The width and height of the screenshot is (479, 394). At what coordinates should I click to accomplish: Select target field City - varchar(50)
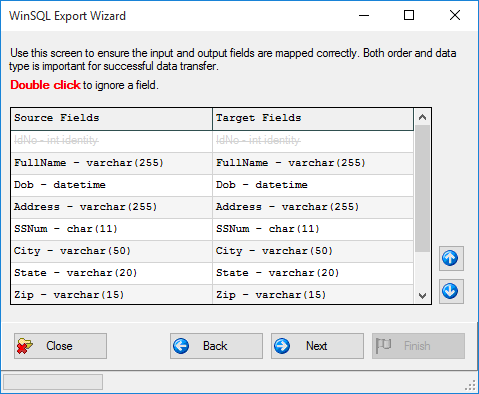pos(313,251)
